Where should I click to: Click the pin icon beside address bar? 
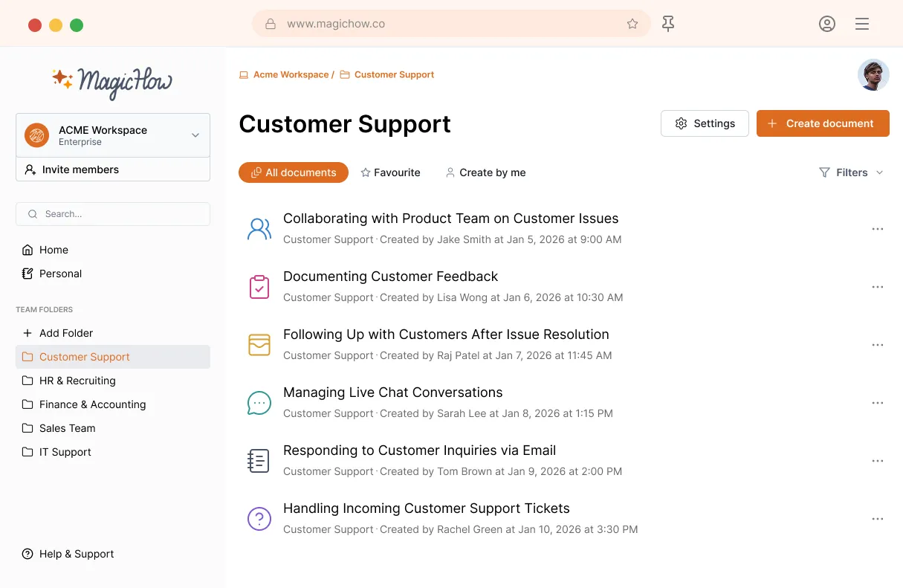pos(668,24)
